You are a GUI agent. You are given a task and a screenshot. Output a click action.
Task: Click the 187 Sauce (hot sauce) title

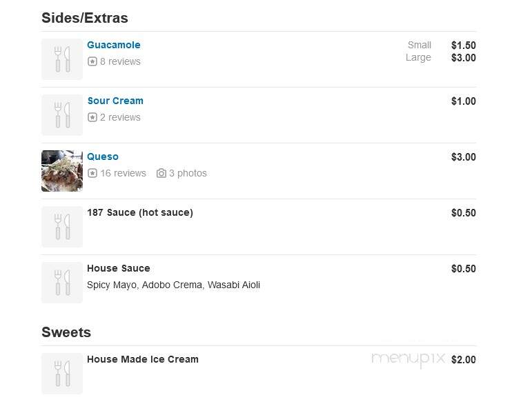click(x=140, y=212)
